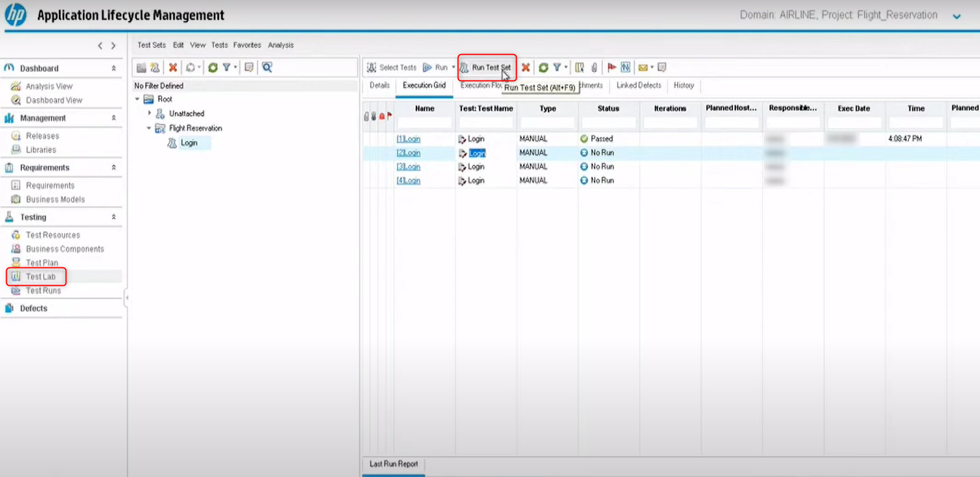Click the select columns icon in grid toolbar
Image resolution: width=980 pixels, height=477 pixels.
coord(579,68)
